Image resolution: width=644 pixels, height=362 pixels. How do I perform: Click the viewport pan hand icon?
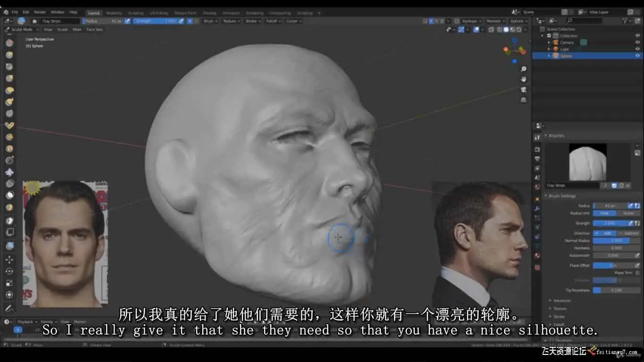point(523,79)
